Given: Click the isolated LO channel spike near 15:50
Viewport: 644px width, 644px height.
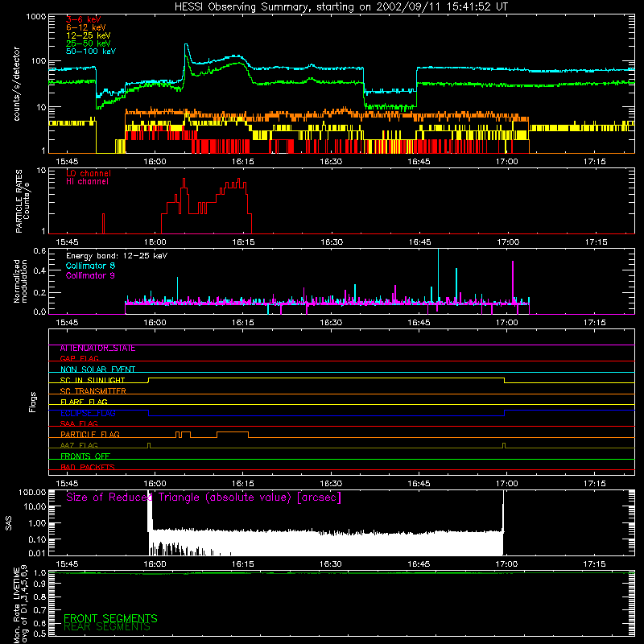Looking at the screenshot, I should [104, 224].
